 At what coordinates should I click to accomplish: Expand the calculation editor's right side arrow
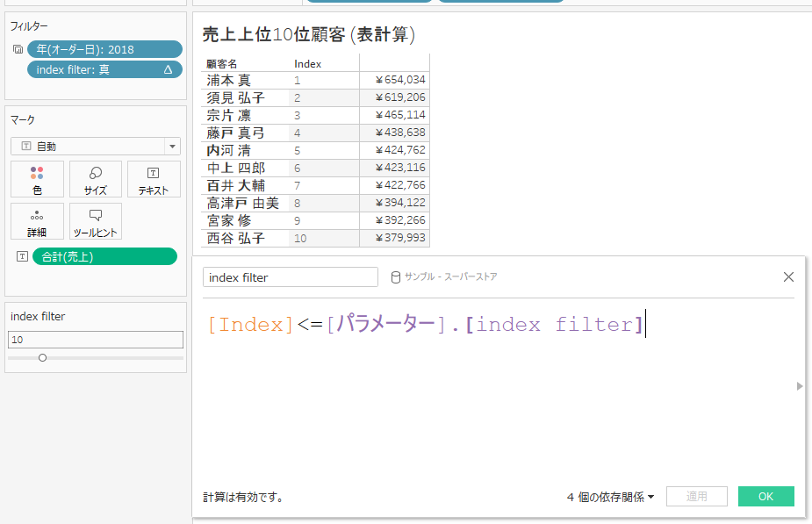click(798, 385)
